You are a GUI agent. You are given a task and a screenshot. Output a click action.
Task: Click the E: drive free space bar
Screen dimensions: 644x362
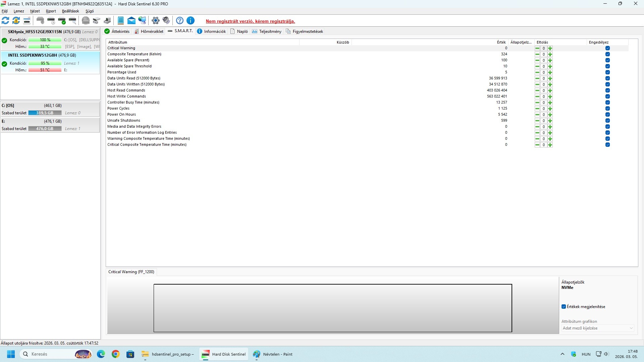point(45,129)
